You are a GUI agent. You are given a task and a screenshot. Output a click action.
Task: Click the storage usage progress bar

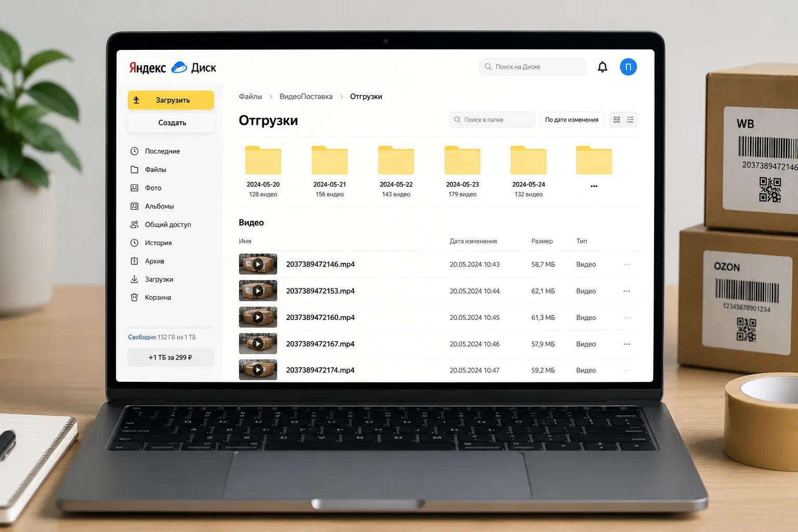(170, 327)
